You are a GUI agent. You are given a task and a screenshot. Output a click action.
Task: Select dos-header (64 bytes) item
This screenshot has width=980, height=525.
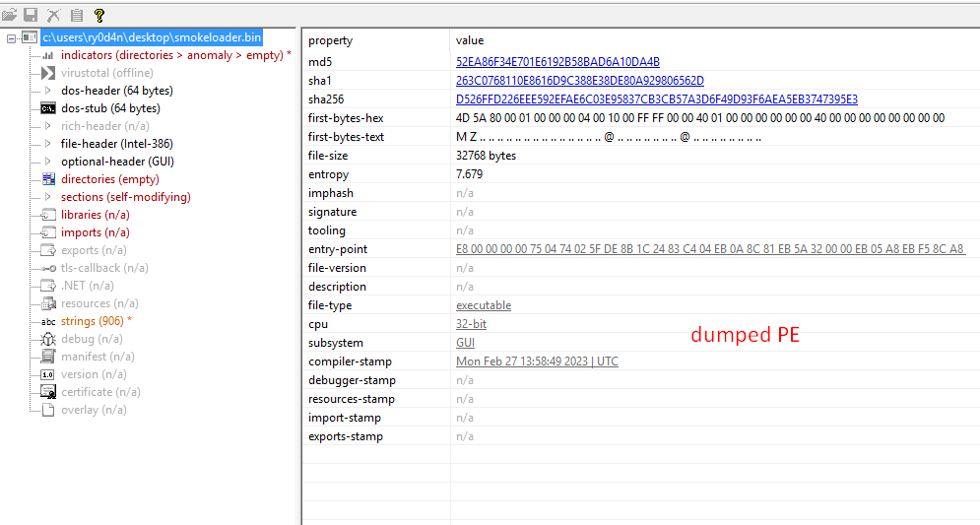click(x=117, y=91)
